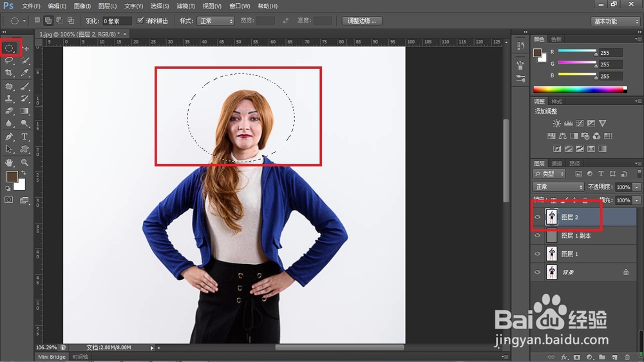Viewport: 644px width, 362px height.
Task: Open the 图像(I) menu
Action: tap(82, 6)
